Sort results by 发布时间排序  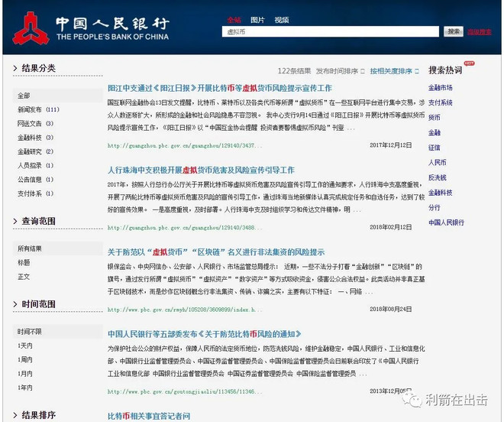[340, 71]
